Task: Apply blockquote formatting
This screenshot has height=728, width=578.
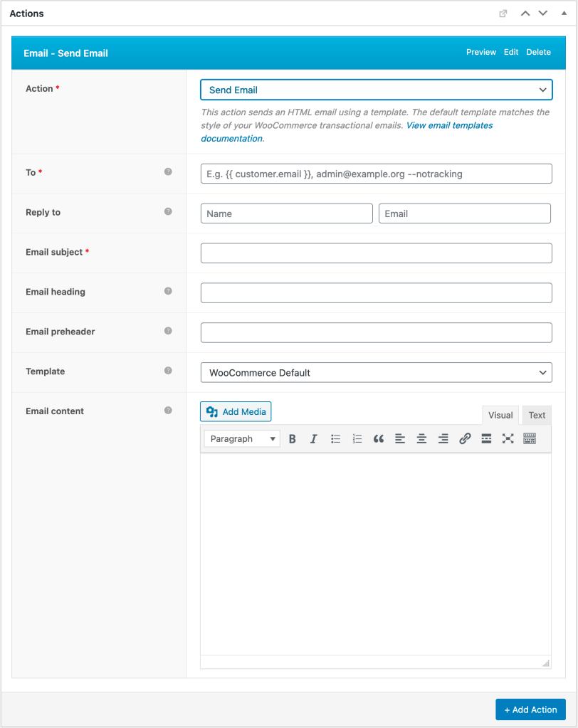Action: pos(379,438)
